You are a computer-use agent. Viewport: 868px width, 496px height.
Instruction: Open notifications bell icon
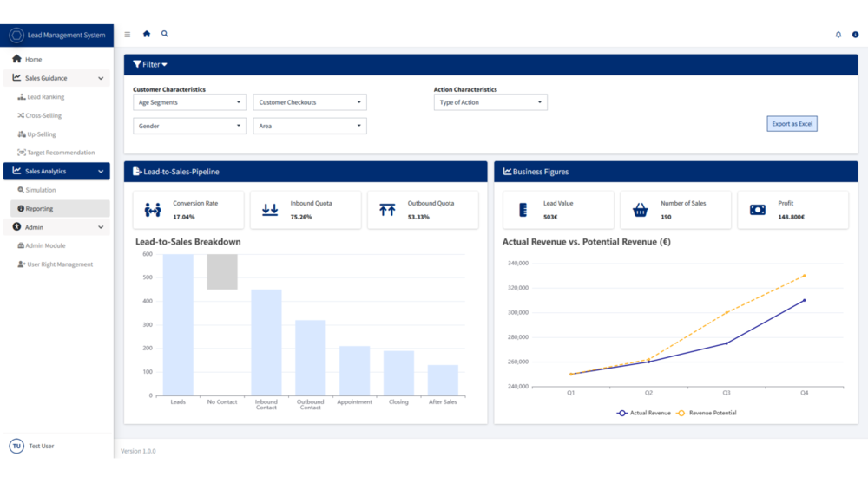click(838, 35)
